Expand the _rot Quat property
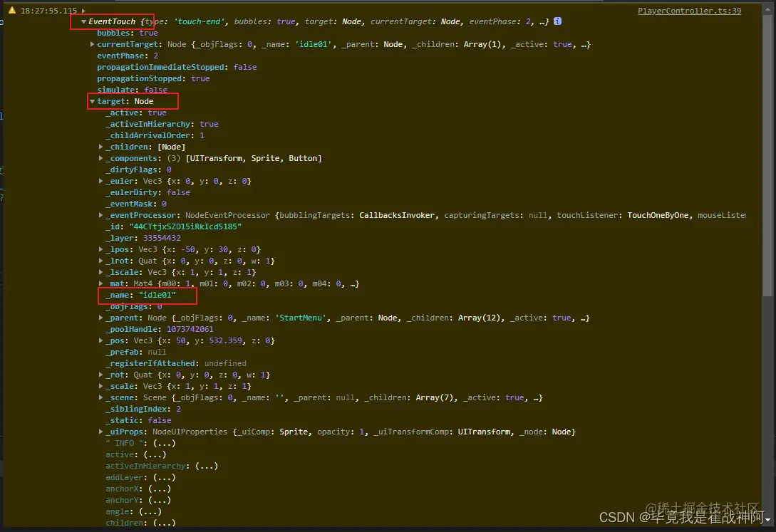The width and height of the screenshot is (776, 532). point(100,375)
